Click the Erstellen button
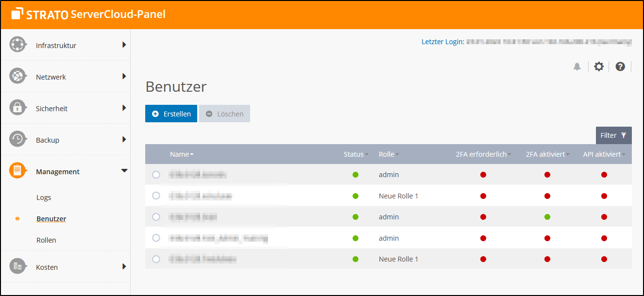 (171, 114)
